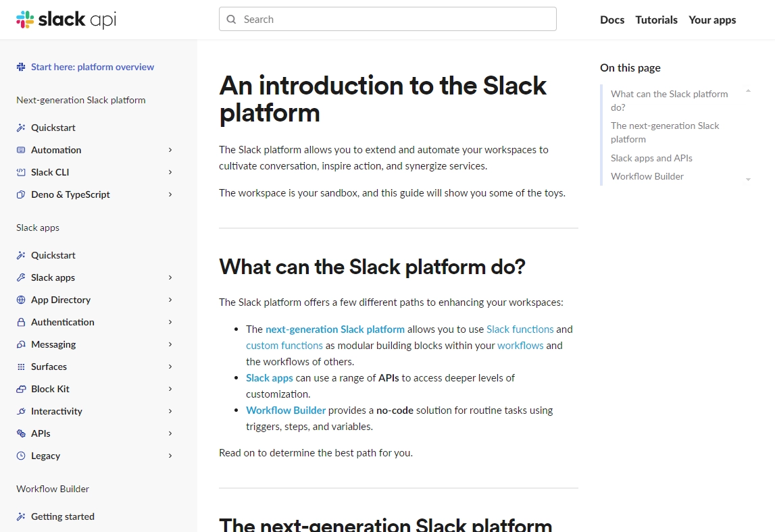Expand the APIs chevron
Screen dimensions: 775x532
coord(170,433)
